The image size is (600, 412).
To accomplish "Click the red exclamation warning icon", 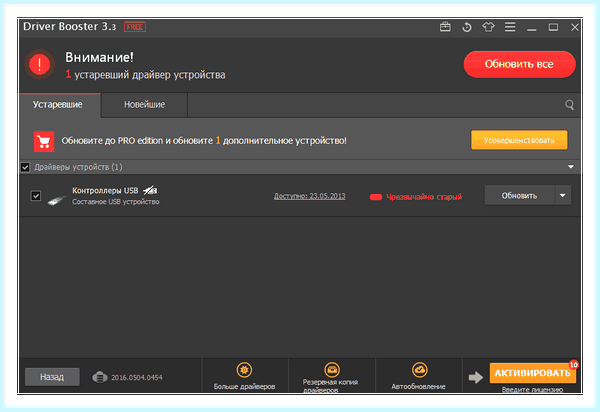I will tap(39, 64).
